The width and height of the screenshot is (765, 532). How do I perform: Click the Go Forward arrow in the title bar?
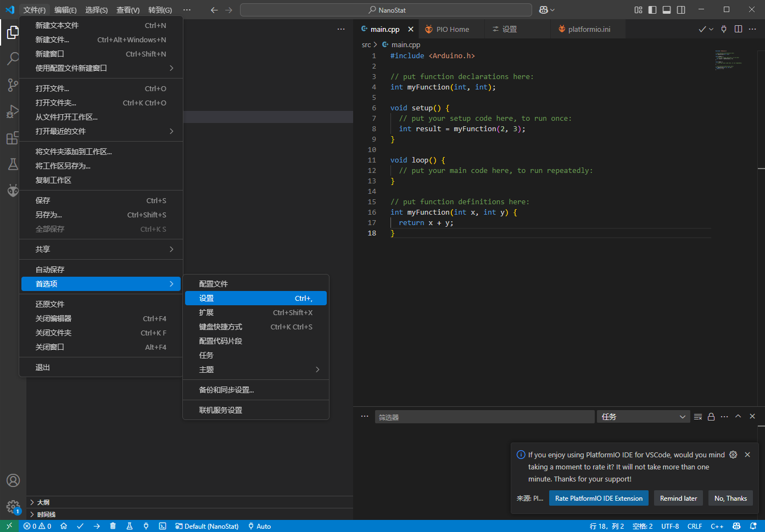[x=229, y=10]
